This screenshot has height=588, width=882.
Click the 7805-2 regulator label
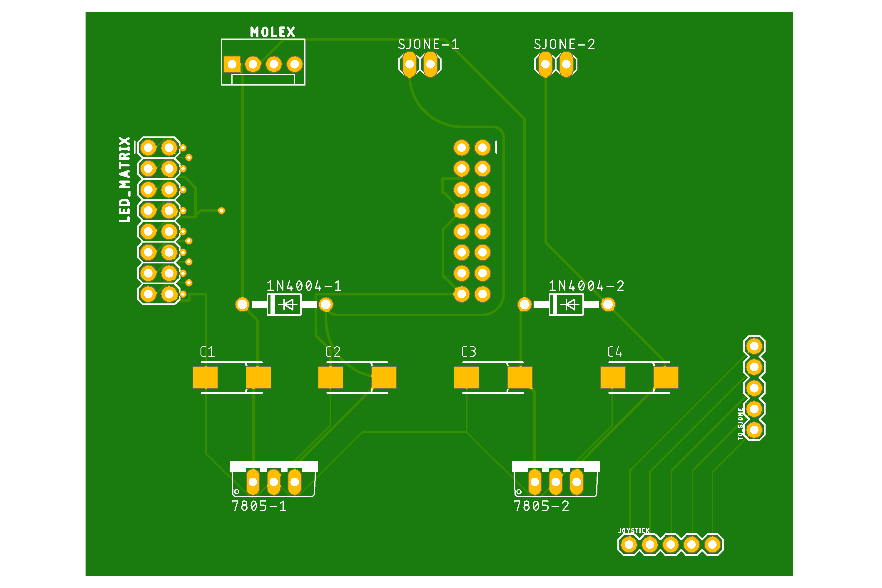(542, 506)
